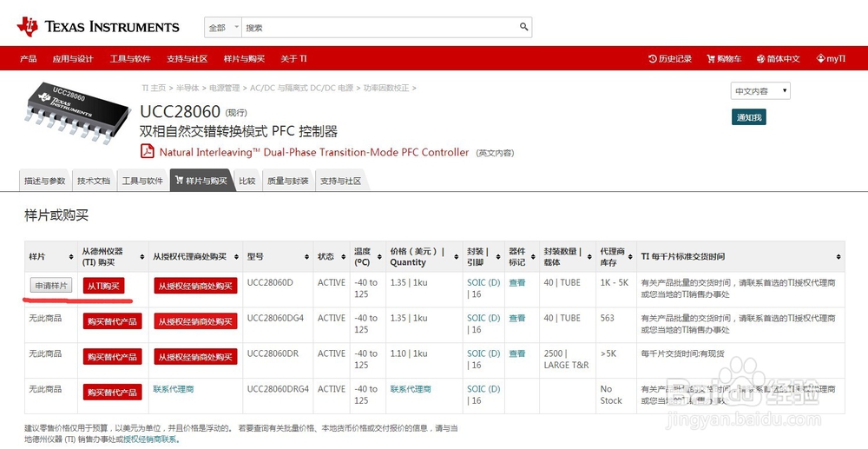
Task: Open 联系代理商 link in price column
Action: tap(411, 389)
